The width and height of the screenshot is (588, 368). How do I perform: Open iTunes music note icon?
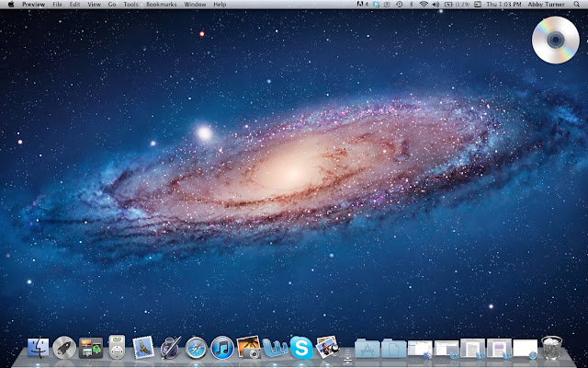(x=222, y=348)
